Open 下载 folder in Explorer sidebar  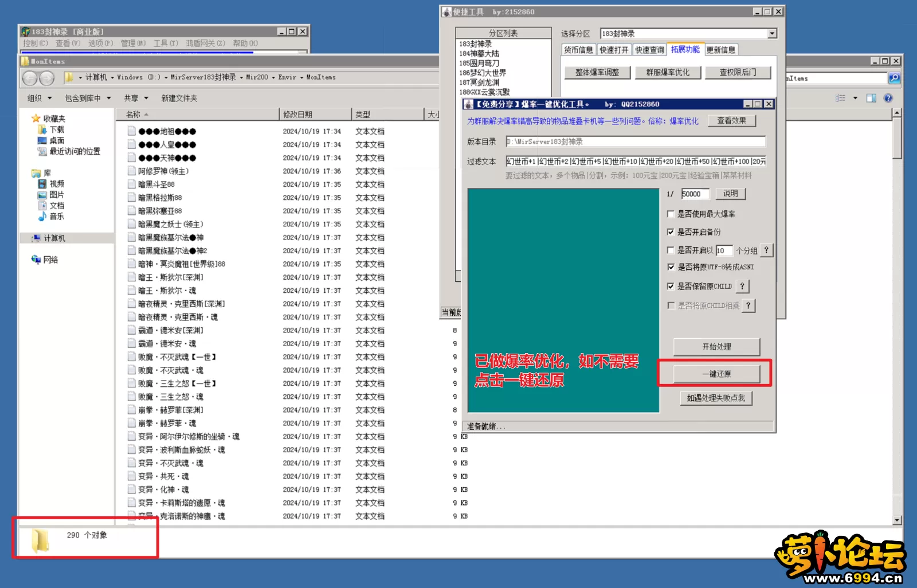point(57,130)
